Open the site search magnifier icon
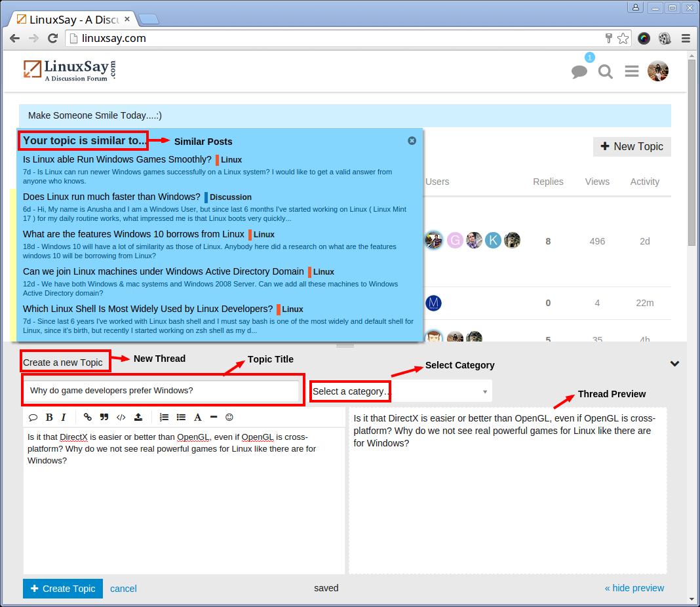 pyautogui.click(x=606, y=71)
